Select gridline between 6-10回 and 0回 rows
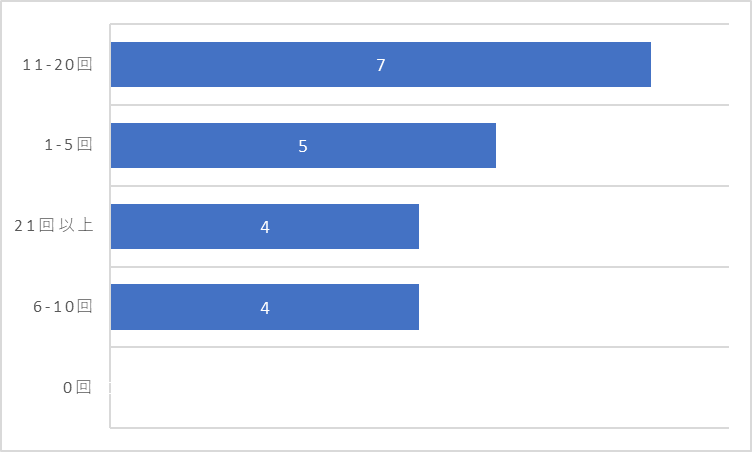Image resolution: width=752 pixels, height=452 pixels. click(420, 347)
